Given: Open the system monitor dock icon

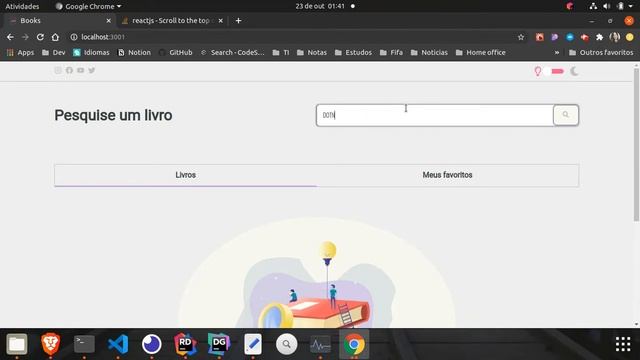Looking at the screenshot, I should point(320,344).
